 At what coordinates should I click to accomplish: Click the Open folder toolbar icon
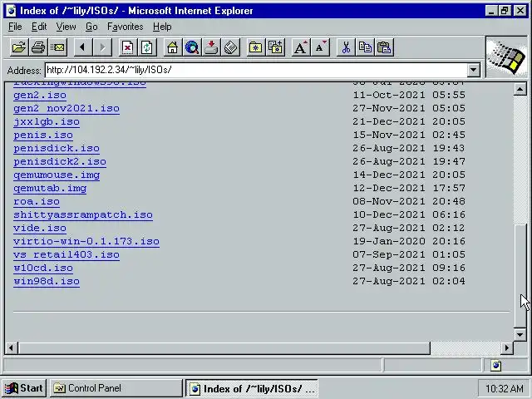19,47
